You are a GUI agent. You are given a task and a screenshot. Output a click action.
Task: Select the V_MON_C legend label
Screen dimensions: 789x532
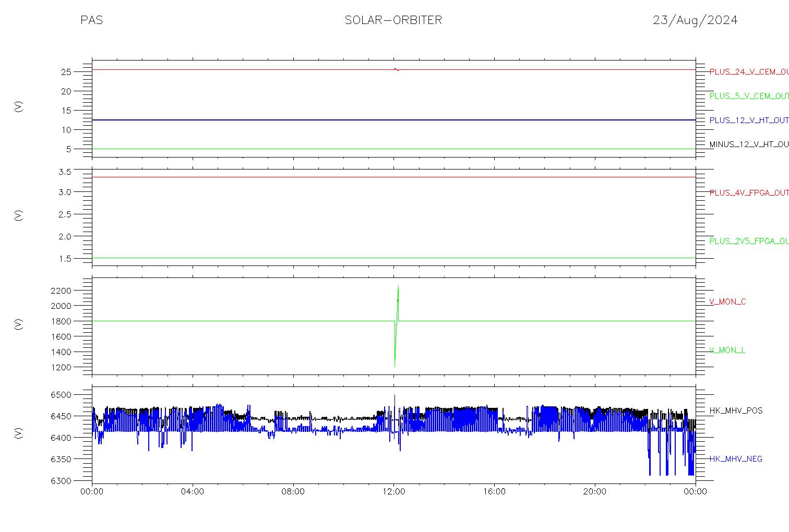coord(727,301)
